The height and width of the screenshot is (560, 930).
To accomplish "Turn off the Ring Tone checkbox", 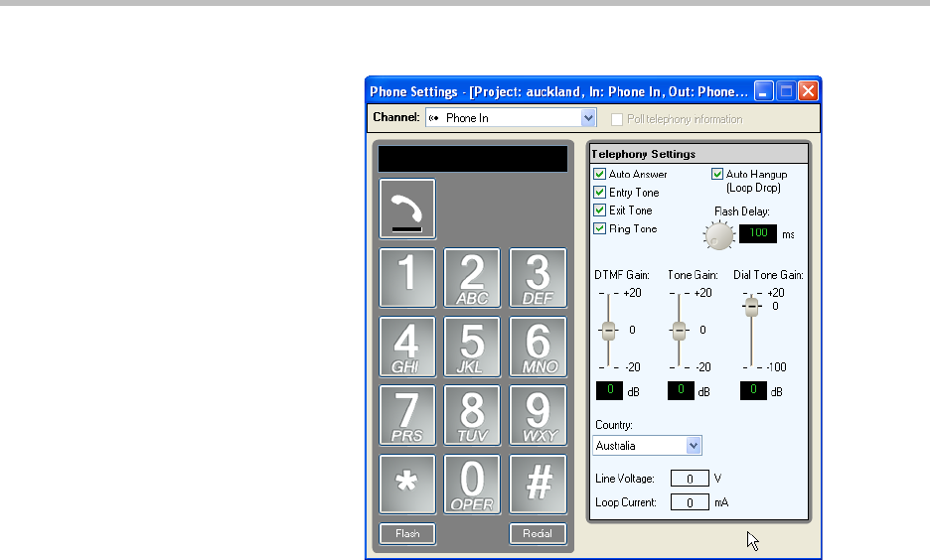I will coord(599,228).
